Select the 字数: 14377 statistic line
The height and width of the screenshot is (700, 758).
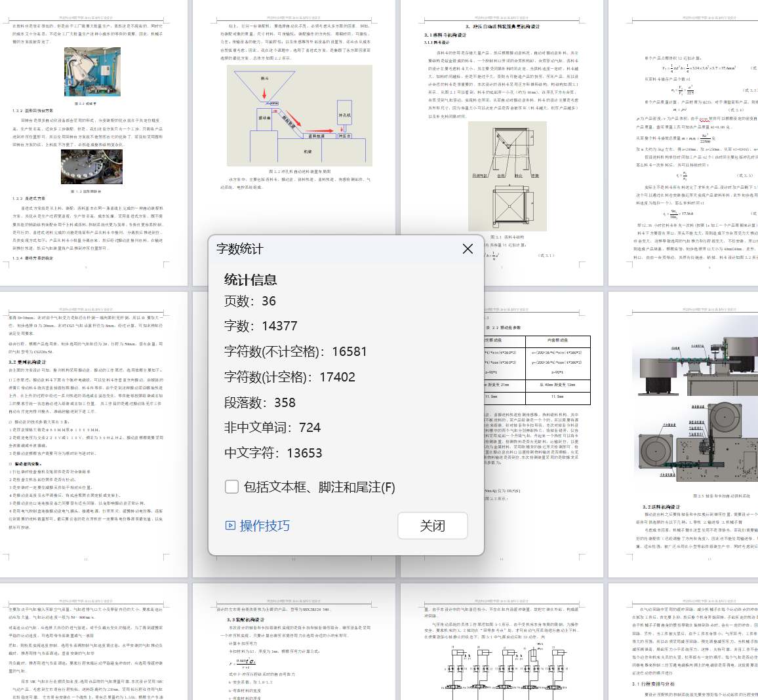(260, 326)
